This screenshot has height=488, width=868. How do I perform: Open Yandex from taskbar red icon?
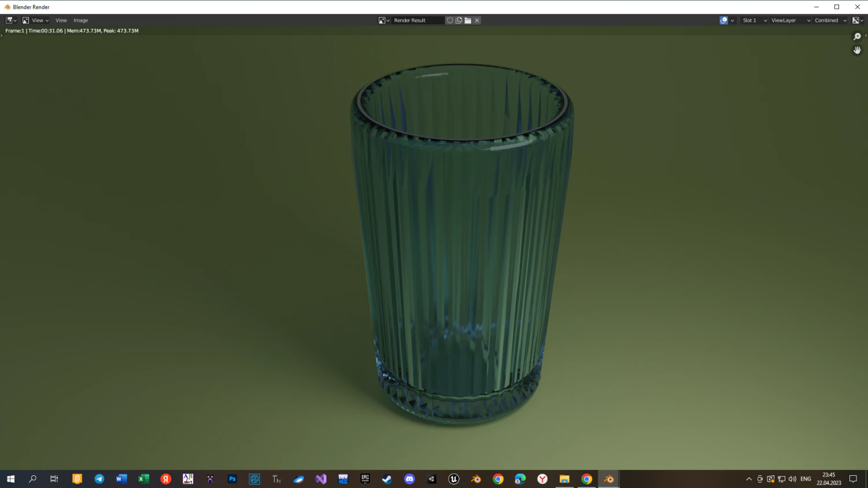click(x=165, y=479)
